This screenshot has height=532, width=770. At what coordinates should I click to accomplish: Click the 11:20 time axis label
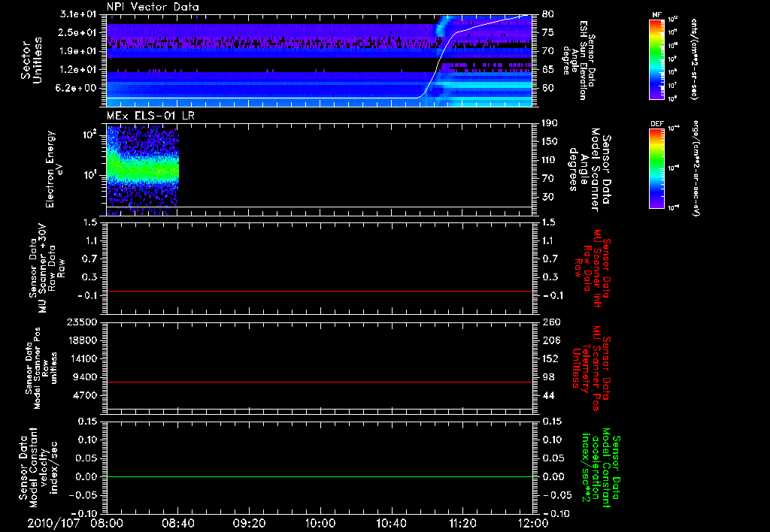[x=462, y=523]
